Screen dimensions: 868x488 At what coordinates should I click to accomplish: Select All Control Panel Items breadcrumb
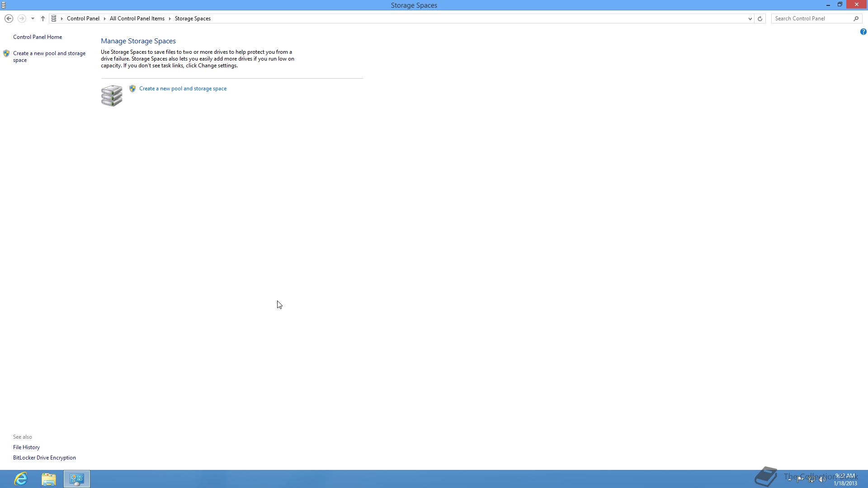point(137,19)
